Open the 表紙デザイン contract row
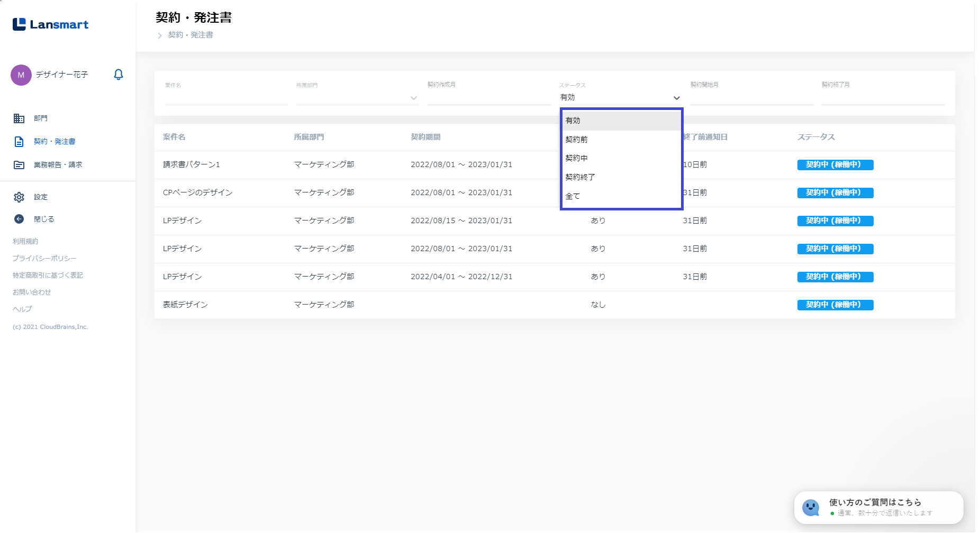The height and width of the screenshot is (533, 980). pos(555,305)
